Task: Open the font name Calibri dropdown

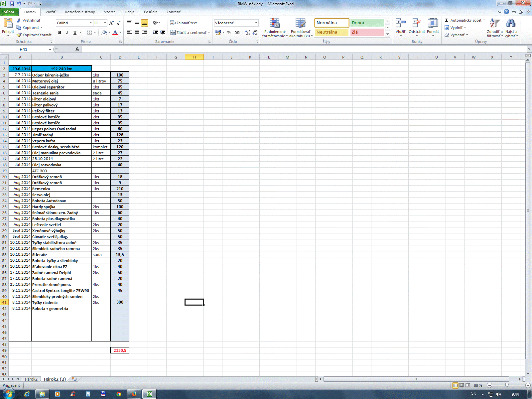Action: click(90, 23)
